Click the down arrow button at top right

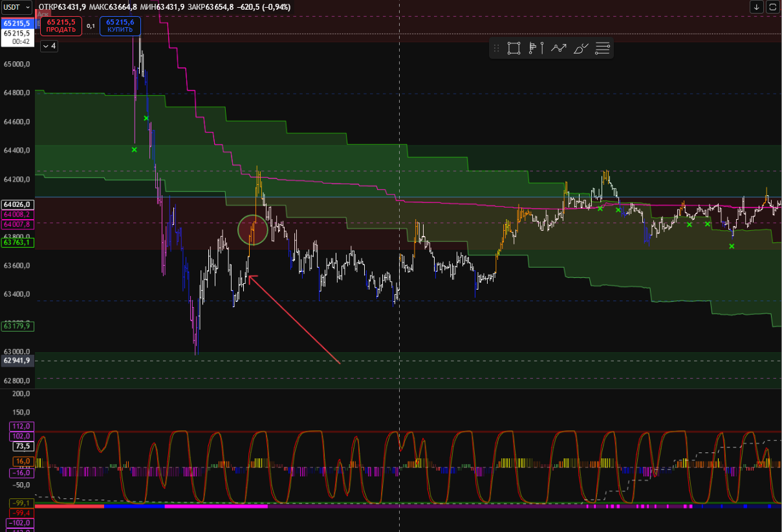pyautogui.click(x=757, y=7)
